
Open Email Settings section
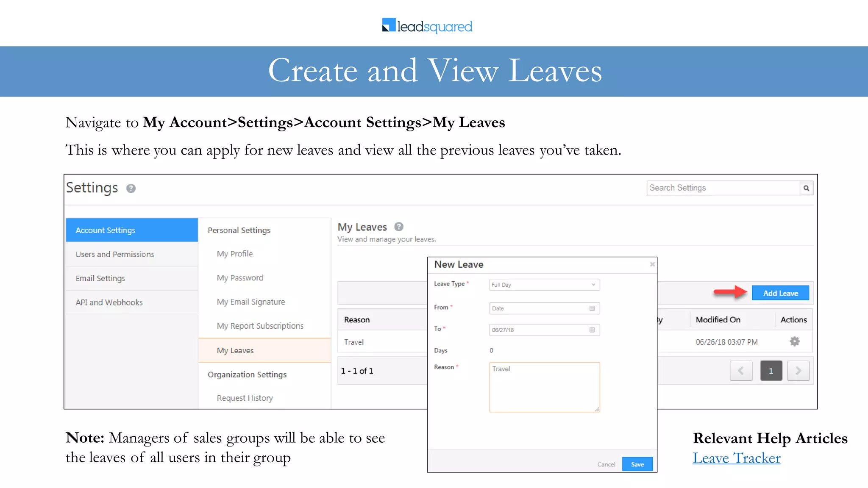pyautogui.click(x=132, y=278)
